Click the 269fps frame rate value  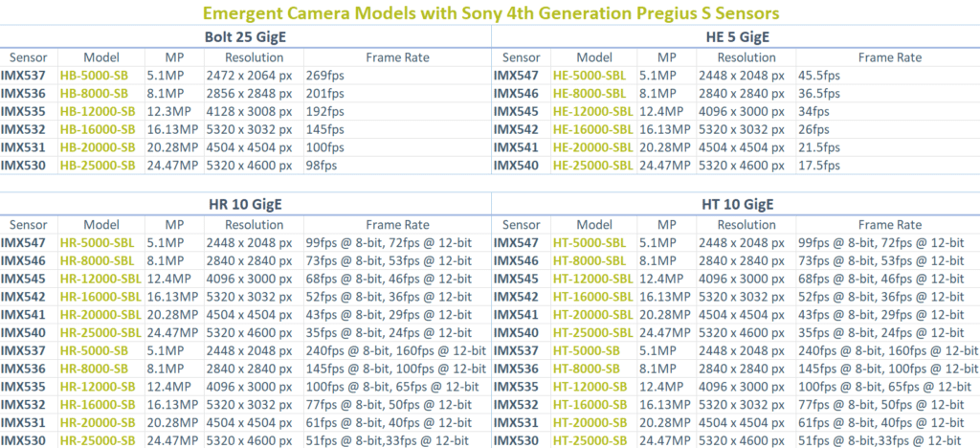tap(325, 76)
